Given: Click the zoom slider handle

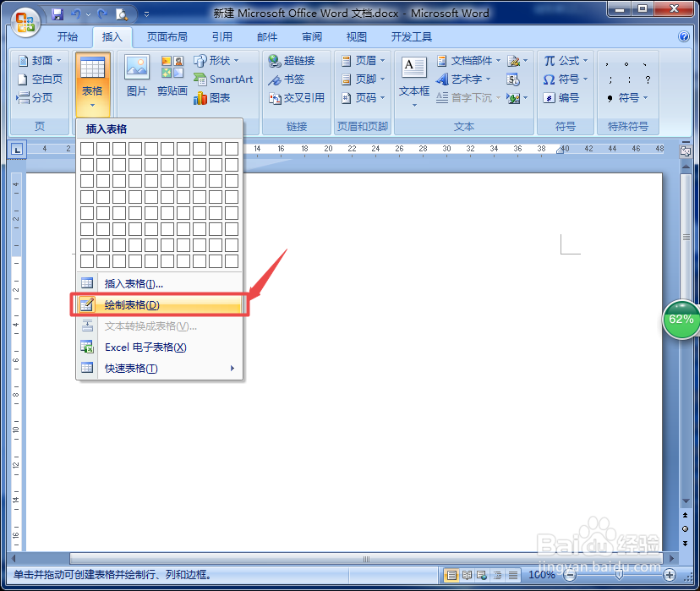Looking at the screenshot, I should [619, 576].
